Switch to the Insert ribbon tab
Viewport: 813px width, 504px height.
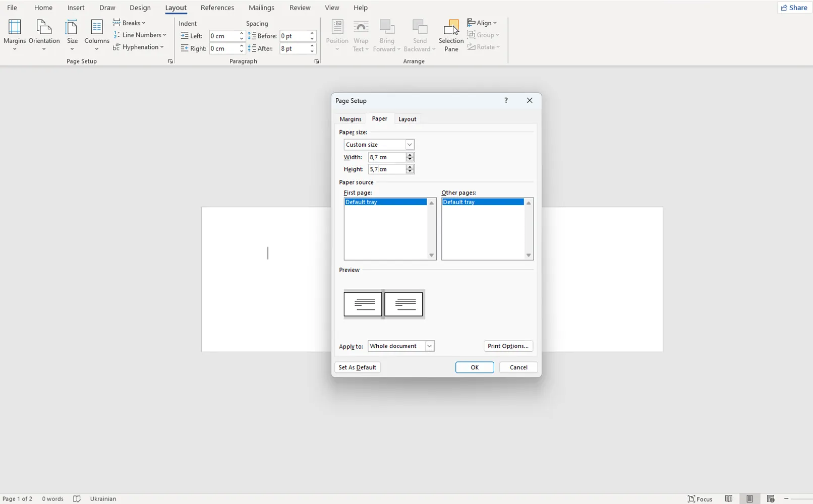click(x=76, y=8)
